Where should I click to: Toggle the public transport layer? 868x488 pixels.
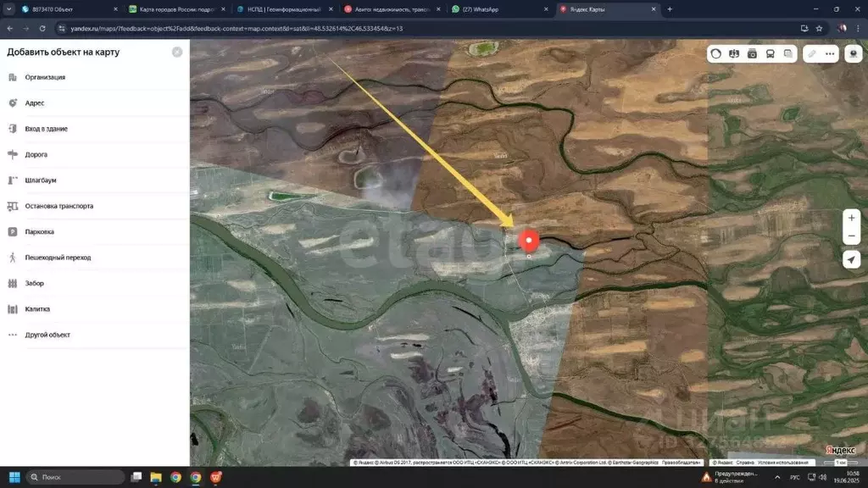coord(770,53)
